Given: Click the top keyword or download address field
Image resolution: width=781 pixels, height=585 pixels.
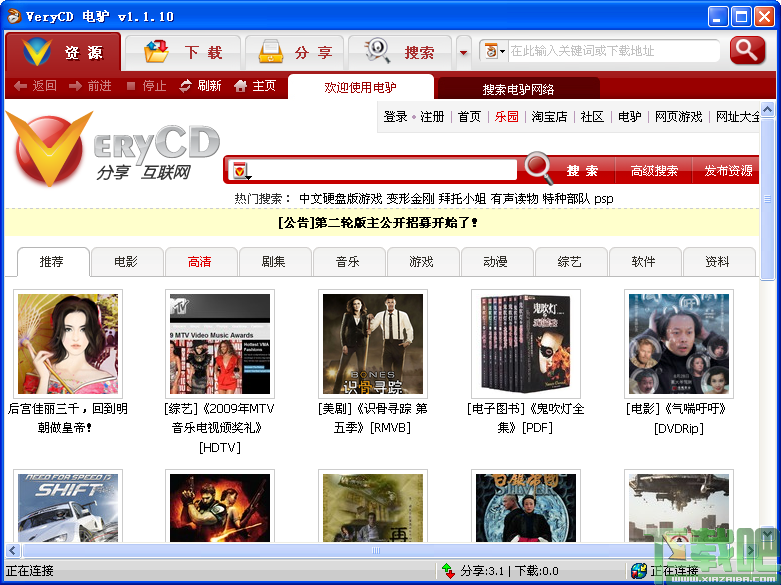Looking at the screenshot, I should coord(614,51).
